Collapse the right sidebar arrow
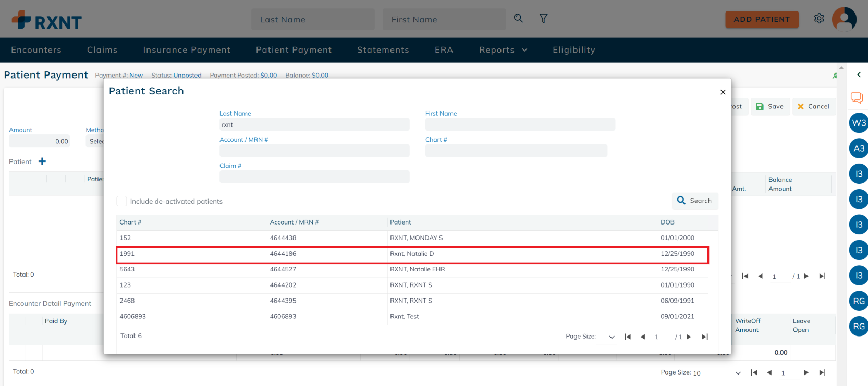 [x=859, y=75]
